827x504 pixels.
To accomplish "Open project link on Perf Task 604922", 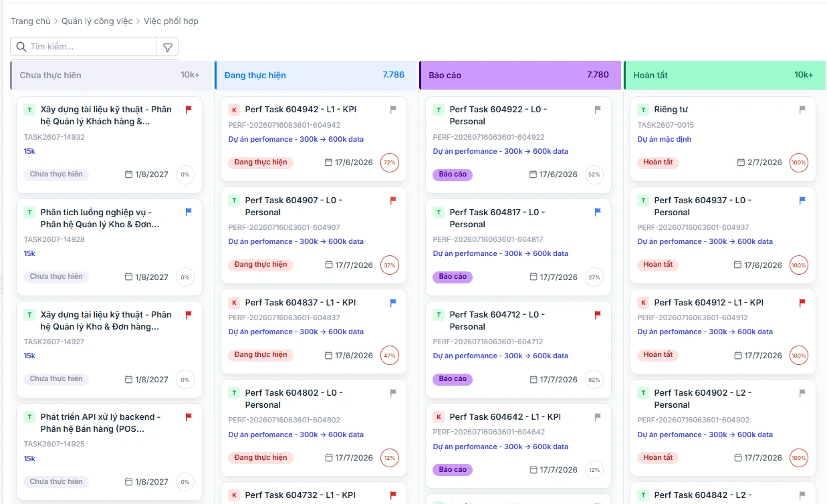I will point(501,151).
